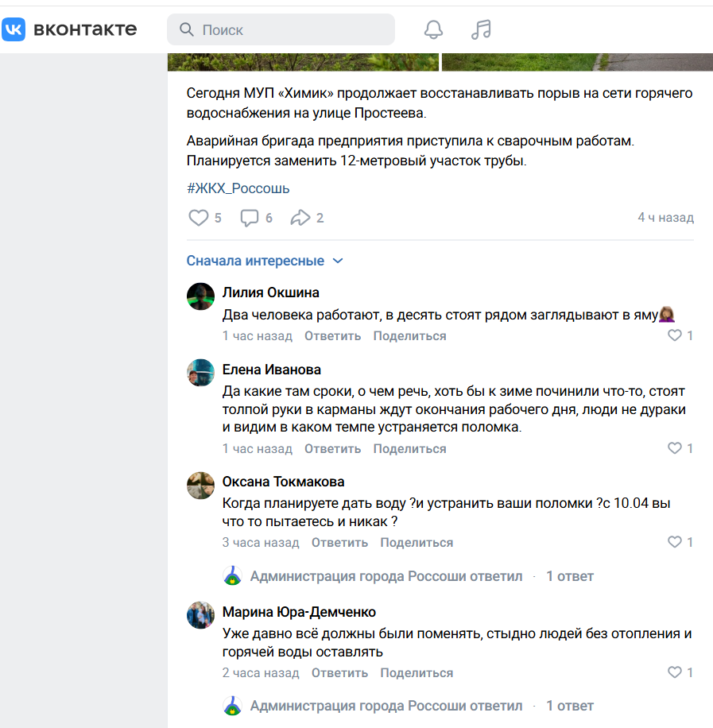
Task: Open post comments bubble icon
Action: pyautogui.click(x=250, y=218)
